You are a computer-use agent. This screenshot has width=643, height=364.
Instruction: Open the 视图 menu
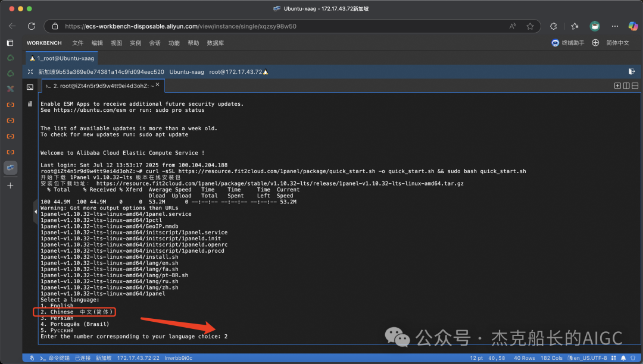coord(117,43)
